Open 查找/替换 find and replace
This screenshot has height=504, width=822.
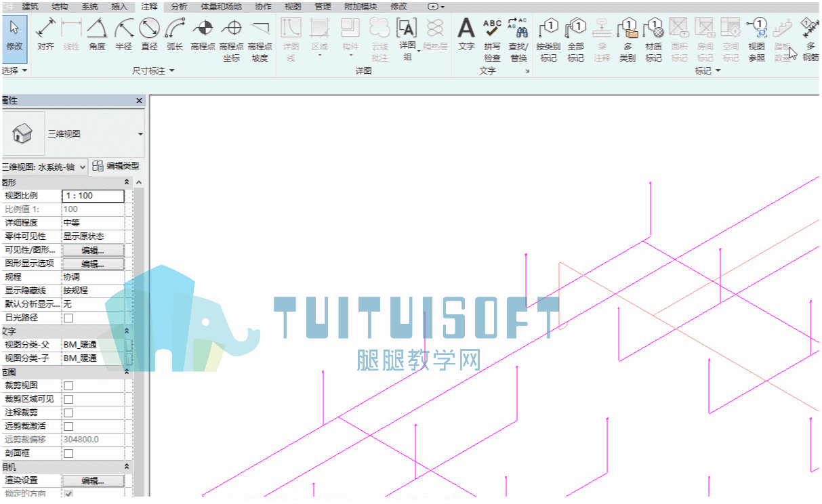pos(518,40)
